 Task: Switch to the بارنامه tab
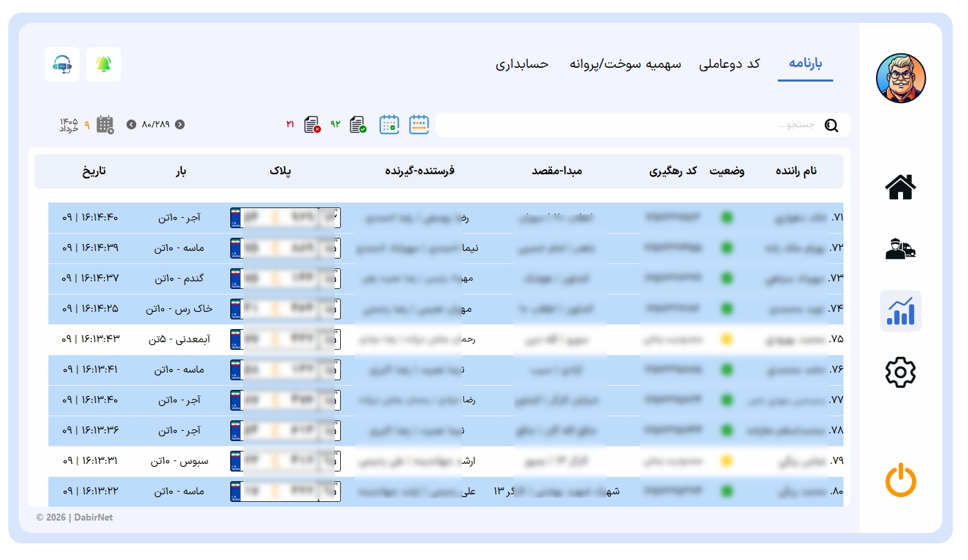pyautogui.click(x=806, y=64)
